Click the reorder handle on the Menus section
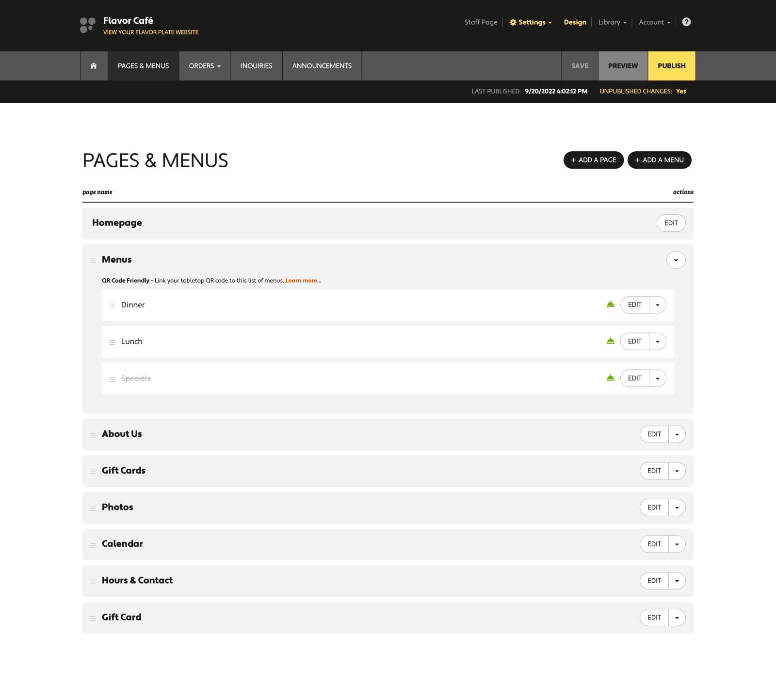Screen dimensions: 776x700 point(93,260)
